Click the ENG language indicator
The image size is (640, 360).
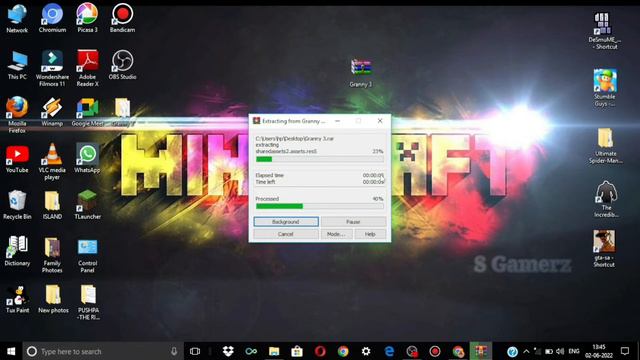[x=574, y=351]
